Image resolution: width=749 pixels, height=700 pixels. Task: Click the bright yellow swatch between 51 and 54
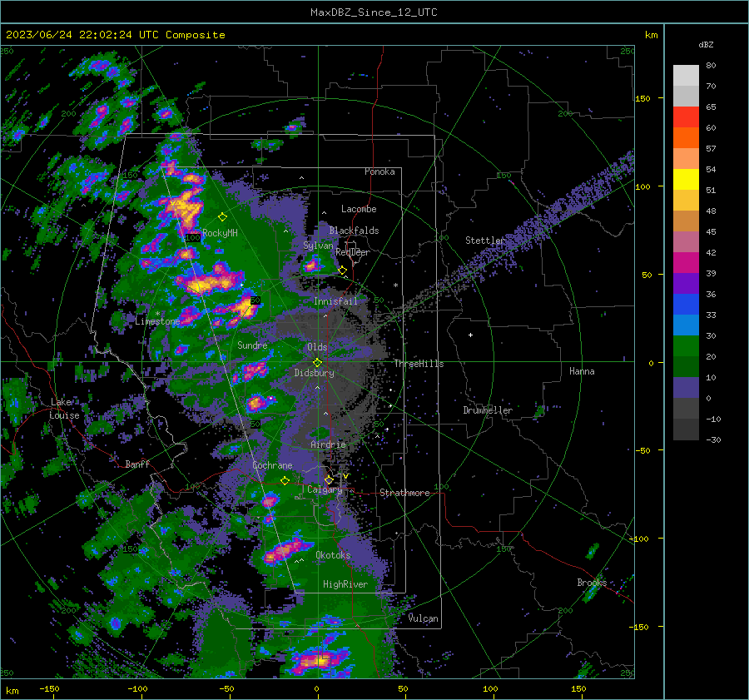point(686,179)
